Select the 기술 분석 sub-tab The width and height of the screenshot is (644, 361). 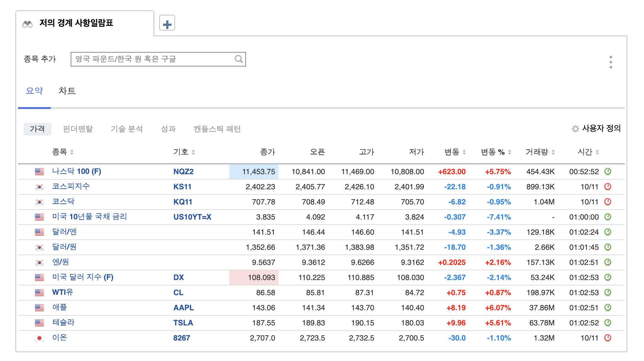(x=126, y=129)
